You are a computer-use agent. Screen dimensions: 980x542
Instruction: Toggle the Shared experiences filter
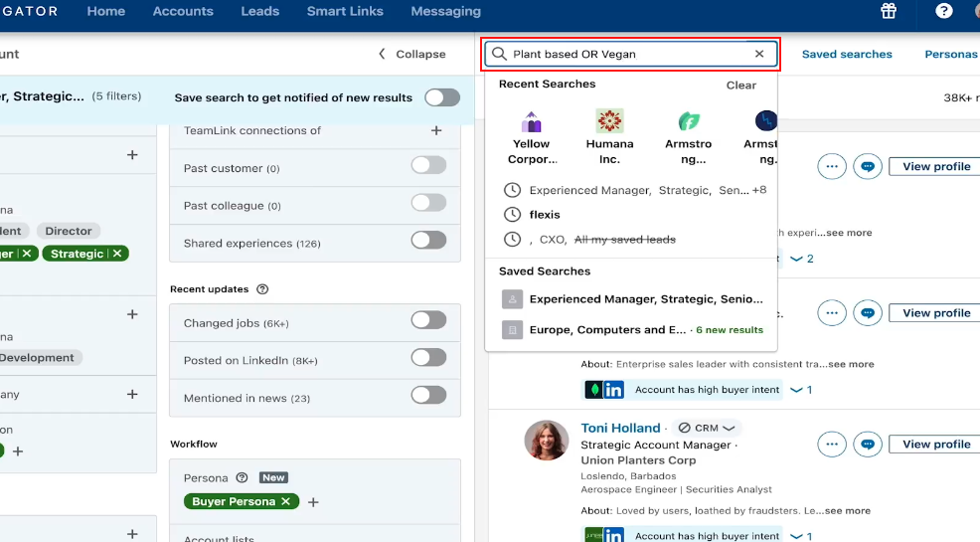point(428,240)
